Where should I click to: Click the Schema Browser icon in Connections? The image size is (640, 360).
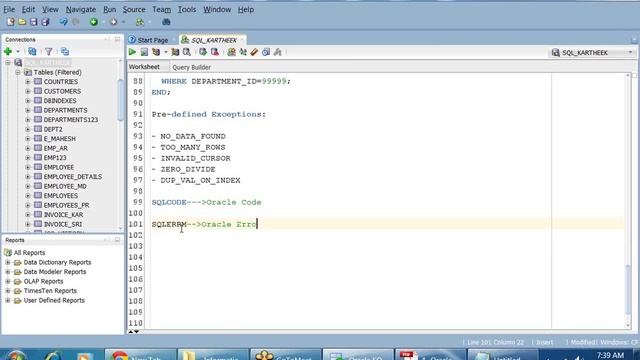[x=65, y=51]
